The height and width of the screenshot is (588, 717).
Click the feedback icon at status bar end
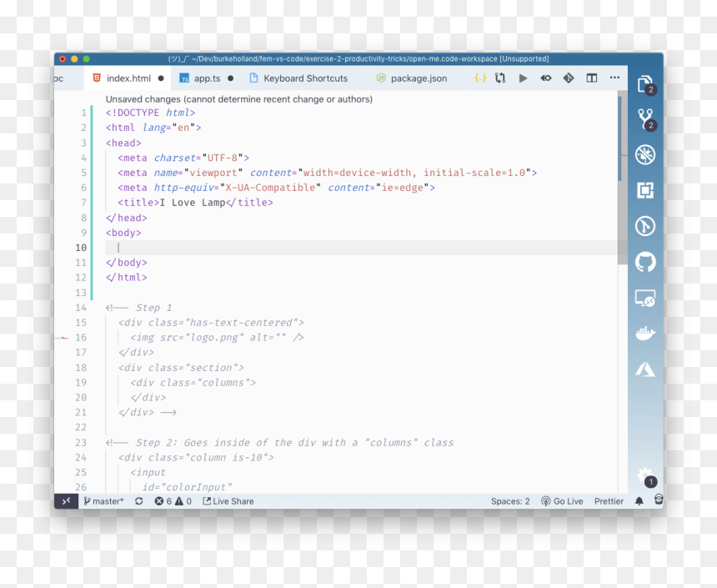click(659, 500)
